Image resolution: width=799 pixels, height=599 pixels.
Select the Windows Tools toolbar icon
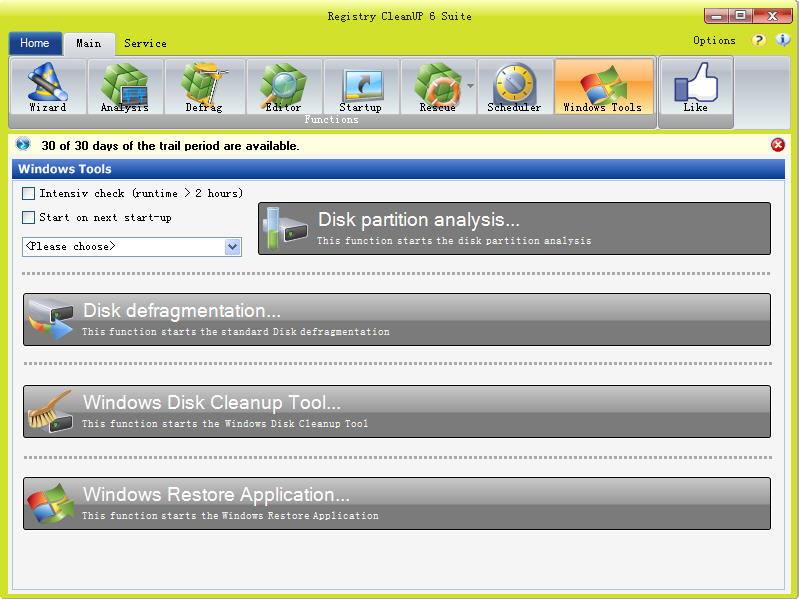pos(604,87)
